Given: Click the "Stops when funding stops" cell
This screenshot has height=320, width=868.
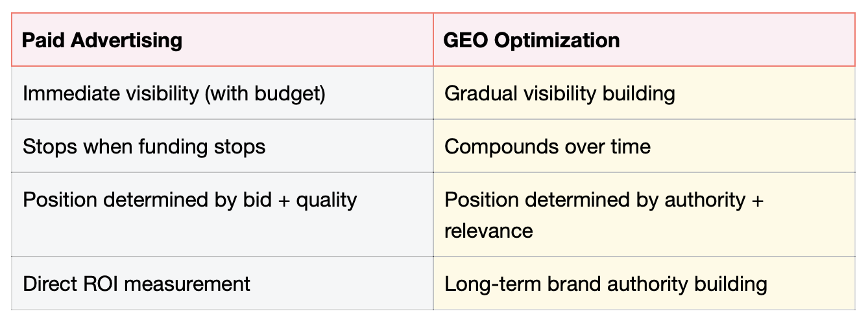Looking at the screenshot, I should tap(144, 146).
